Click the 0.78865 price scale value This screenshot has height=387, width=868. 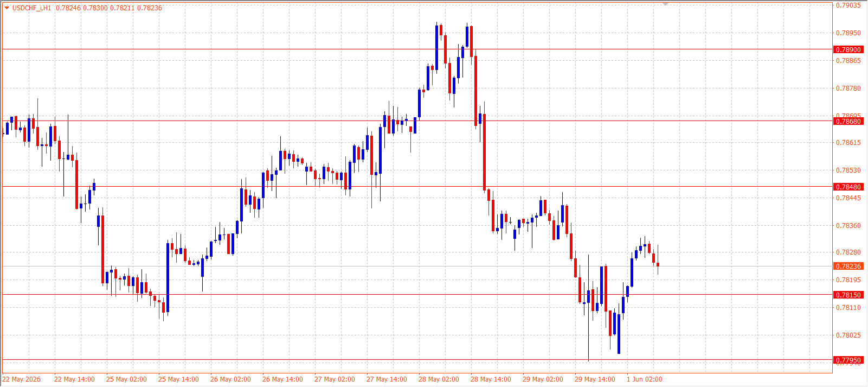[848, 61]
